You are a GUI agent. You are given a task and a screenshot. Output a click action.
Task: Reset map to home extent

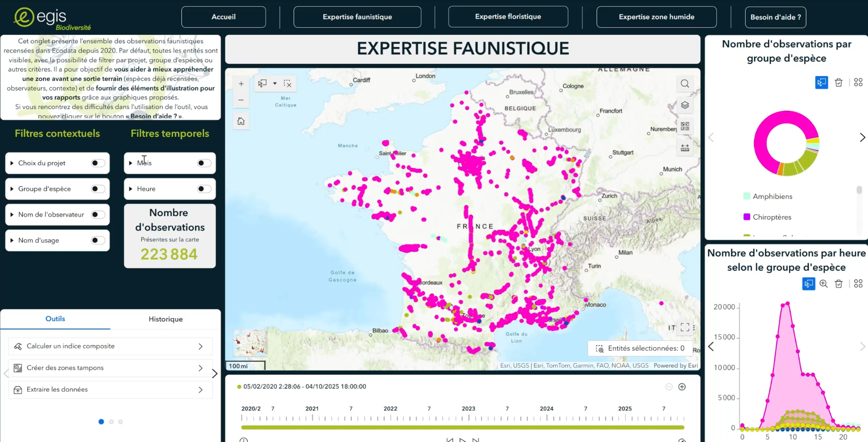tap(241, 121)
